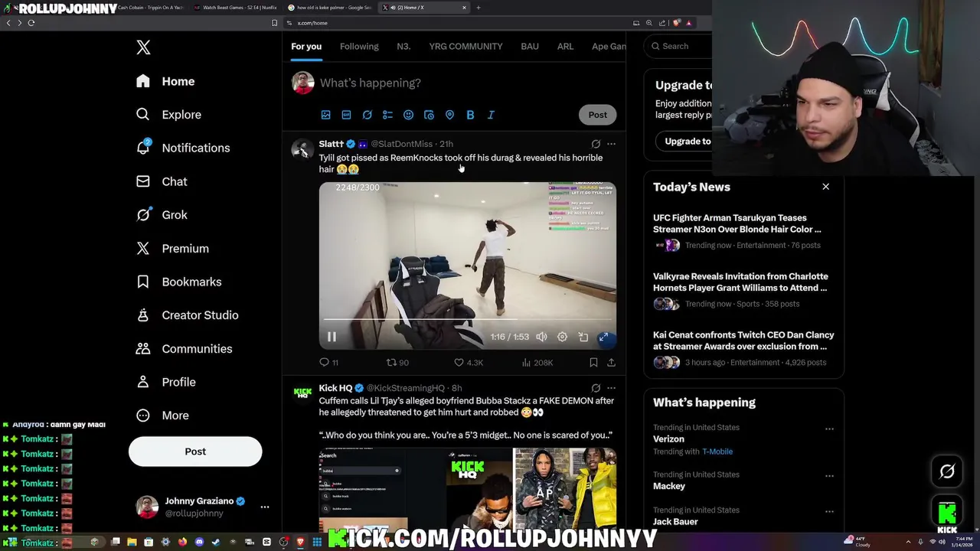Select the For you tab
This screenshot has width=980, height=551.
coord(306,47)
